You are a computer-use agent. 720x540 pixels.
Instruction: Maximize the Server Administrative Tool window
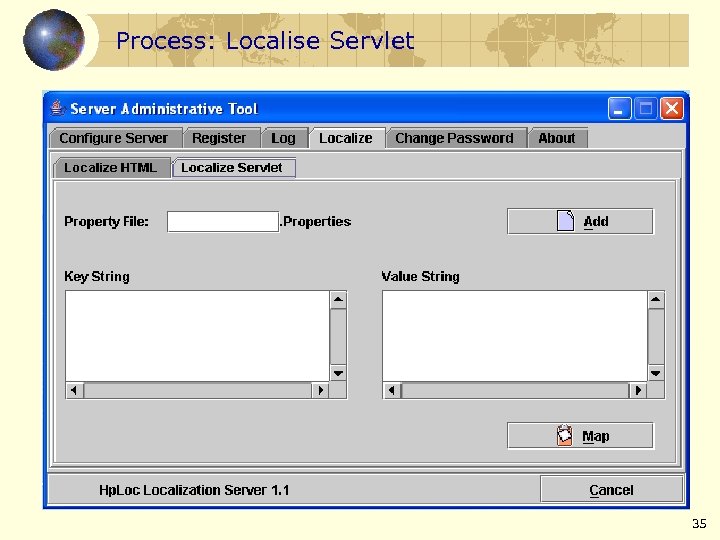click(x=646, y=109)
